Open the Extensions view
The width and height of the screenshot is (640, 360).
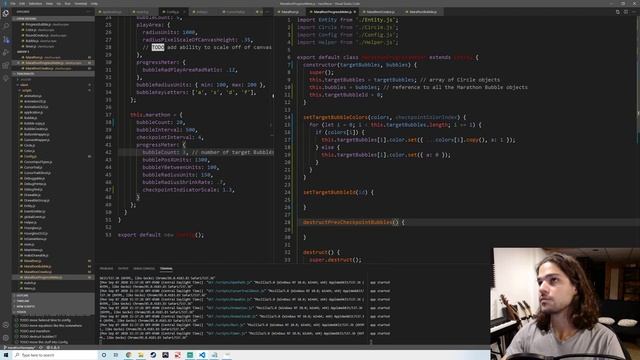coord(6,65)
